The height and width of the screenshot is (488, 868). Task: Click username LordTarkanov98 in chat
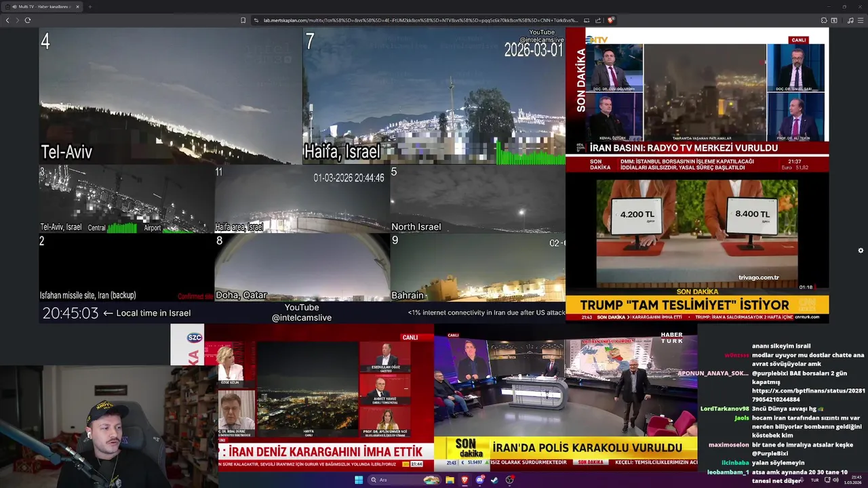pos(724,409)
